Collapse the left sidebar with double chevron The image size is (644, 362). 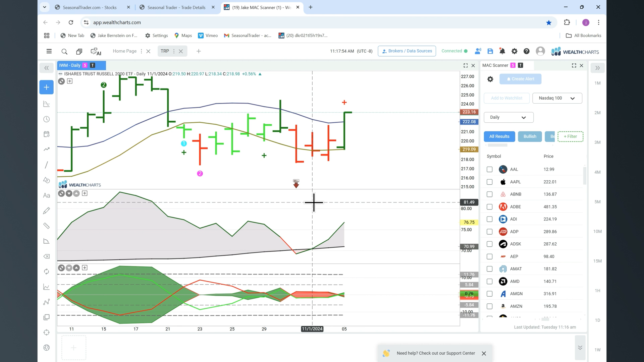coord(47,68)
